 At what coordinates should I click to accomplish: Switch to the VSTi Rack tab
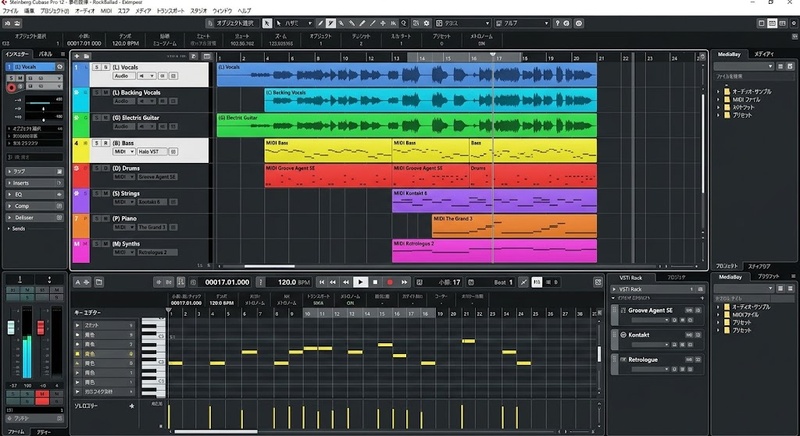631,278
